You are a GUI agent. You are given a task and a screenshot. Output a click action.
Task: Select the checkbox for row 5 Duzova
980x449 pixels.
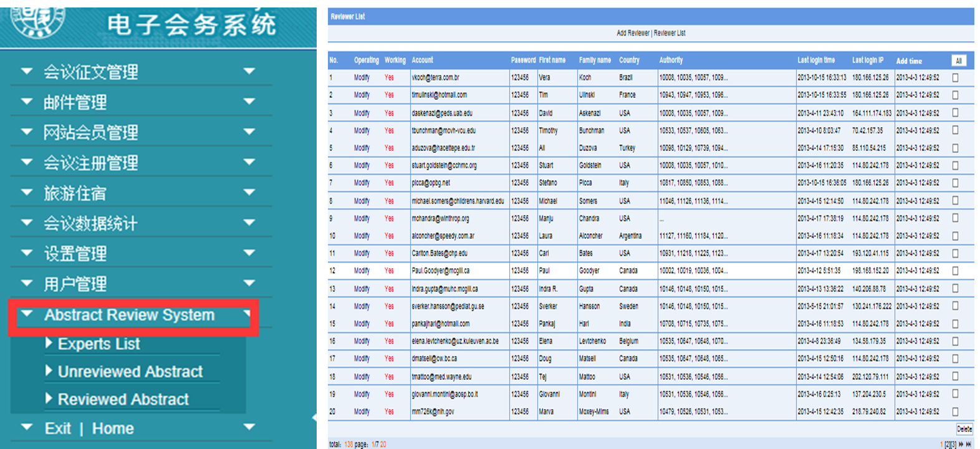click(x=955, y=148)
